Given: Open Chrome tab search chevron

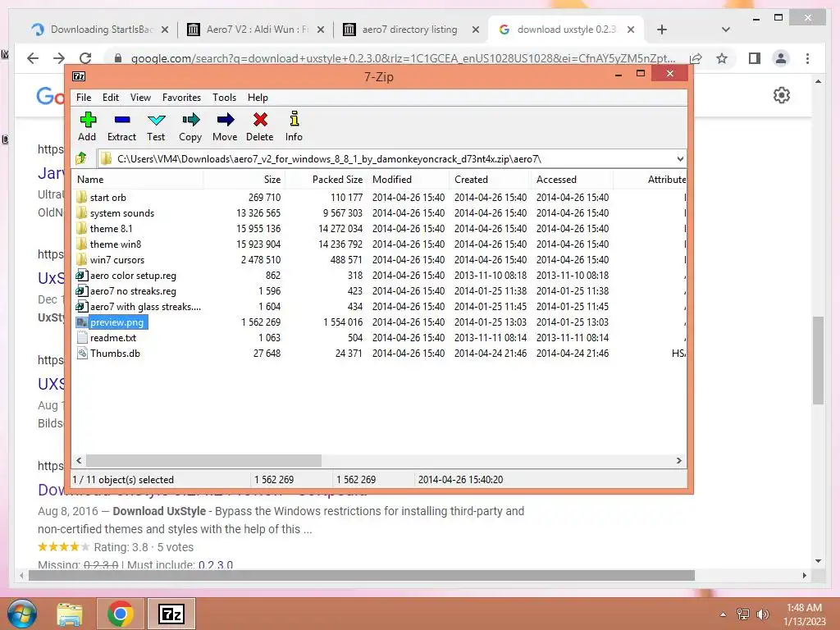Looking at the screenshot, I should point(725,30).
